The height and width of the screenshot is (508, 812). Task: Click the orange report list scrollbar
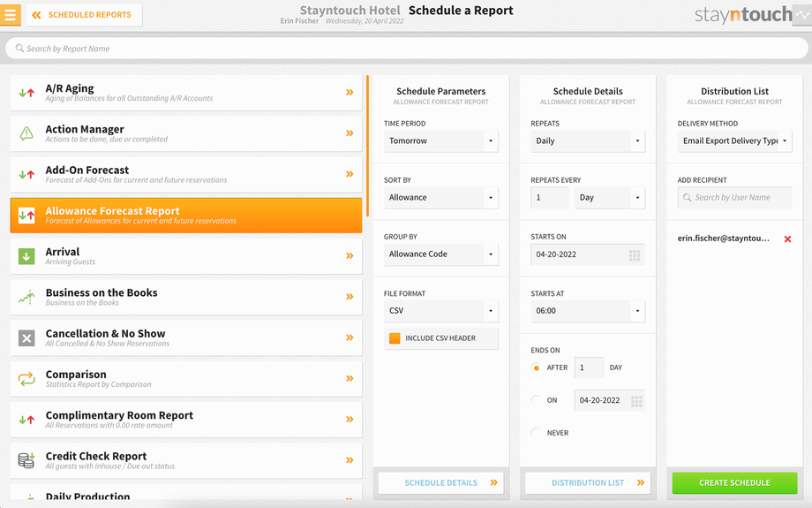point(368,146)
